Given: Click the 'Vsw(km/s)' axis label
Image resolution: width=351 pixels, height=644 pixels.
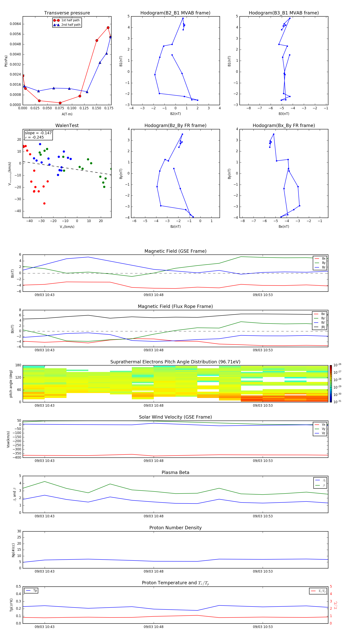Looking at the screenshot, I should click(8, 439).
